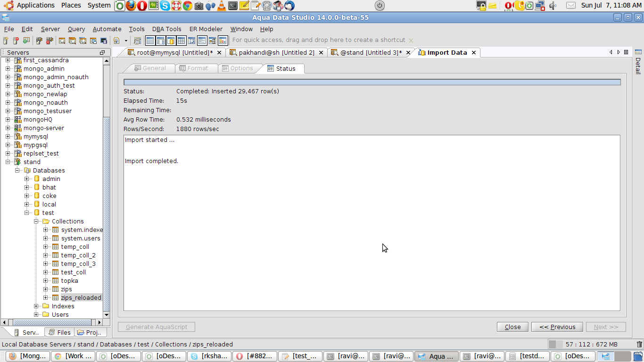Expand the mymysql server node
Screen dimensions: 644x362
8,136
